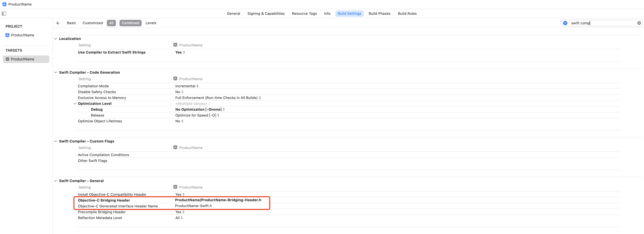Click ProductName app icon in title bar

coord(4,4)
